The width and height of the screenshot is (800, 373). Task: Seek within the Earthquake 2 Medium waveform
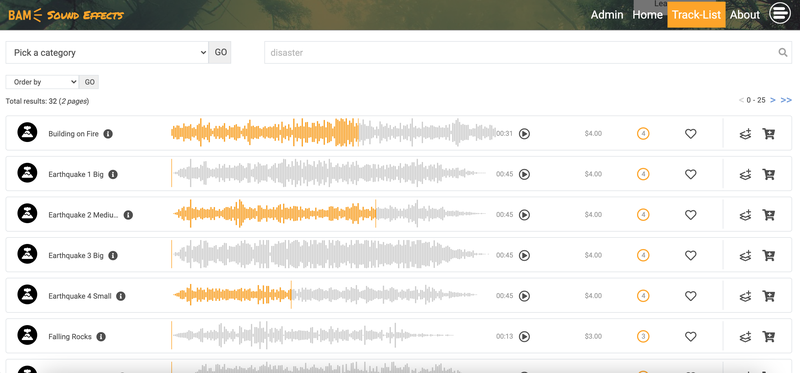point(330,215)
